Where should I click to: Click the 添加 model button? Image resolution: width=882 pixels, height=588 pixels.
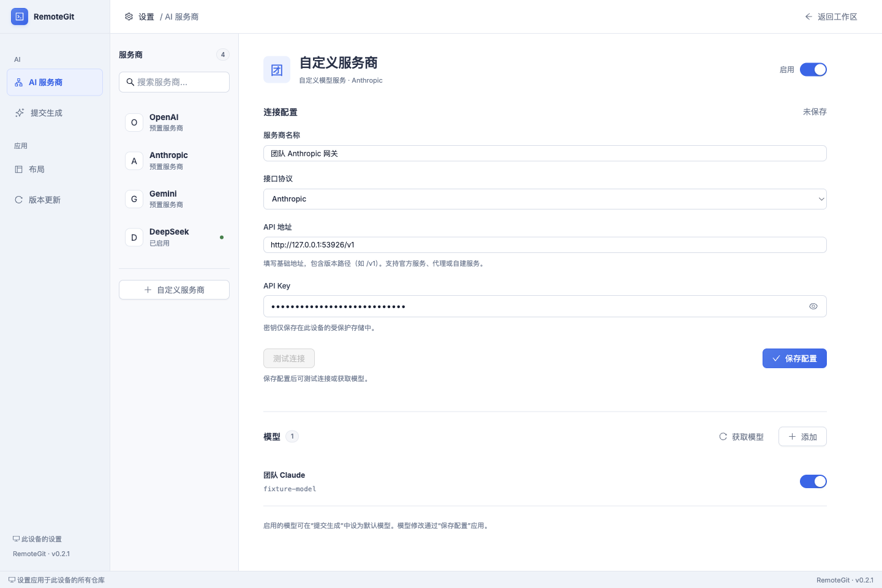click(802, 437)
